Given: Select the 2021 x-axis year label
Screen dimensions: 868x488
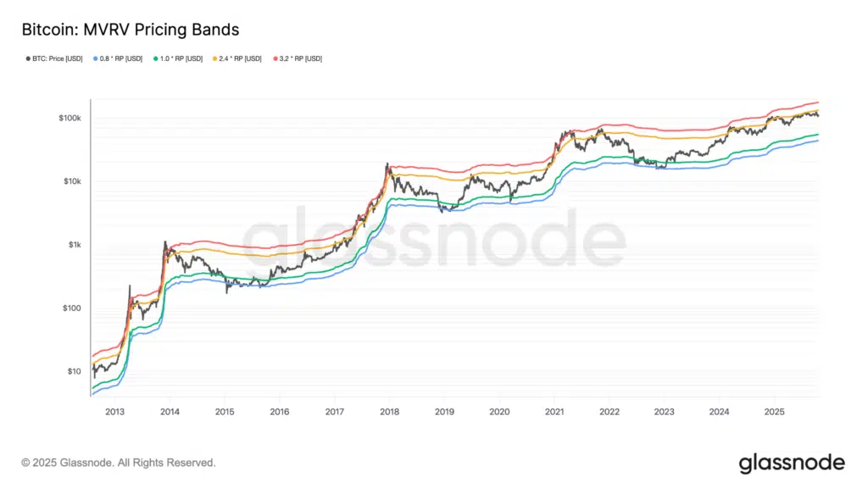Looking at the screenshot, I should point(554,412).
